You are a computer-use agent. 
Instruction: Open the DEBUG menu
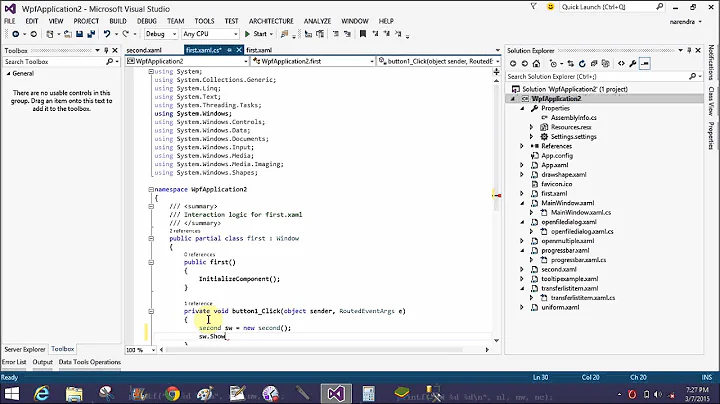[146, 21]
